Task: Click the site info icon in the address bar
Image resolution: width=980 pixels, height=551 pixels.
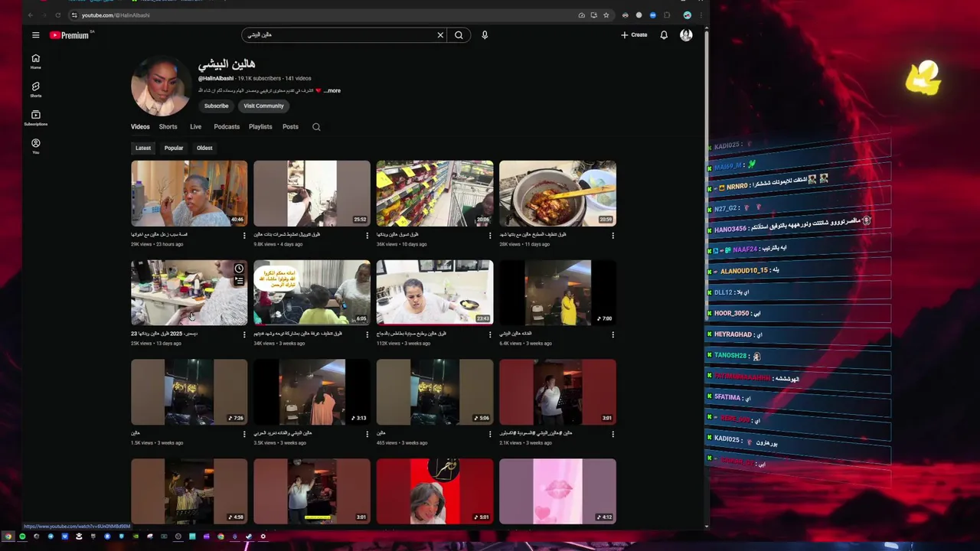Action: (74, 15)
